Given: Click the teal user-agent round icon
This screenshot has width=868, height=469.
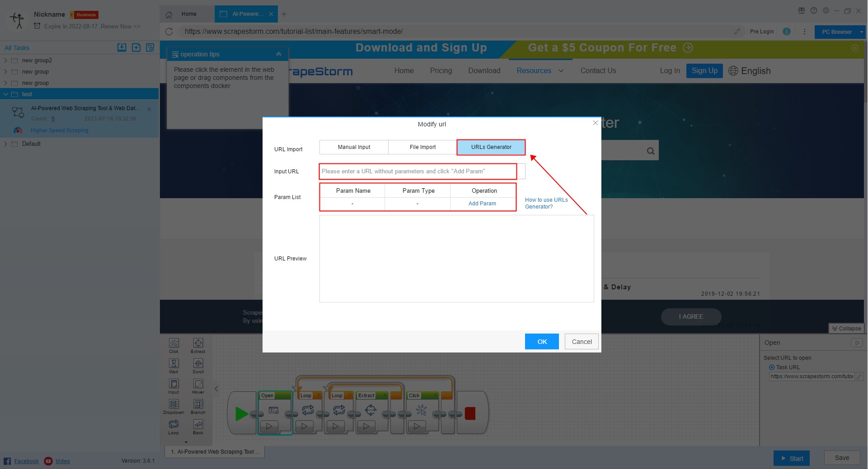Looking at the screenshot, I should [787, 32].
